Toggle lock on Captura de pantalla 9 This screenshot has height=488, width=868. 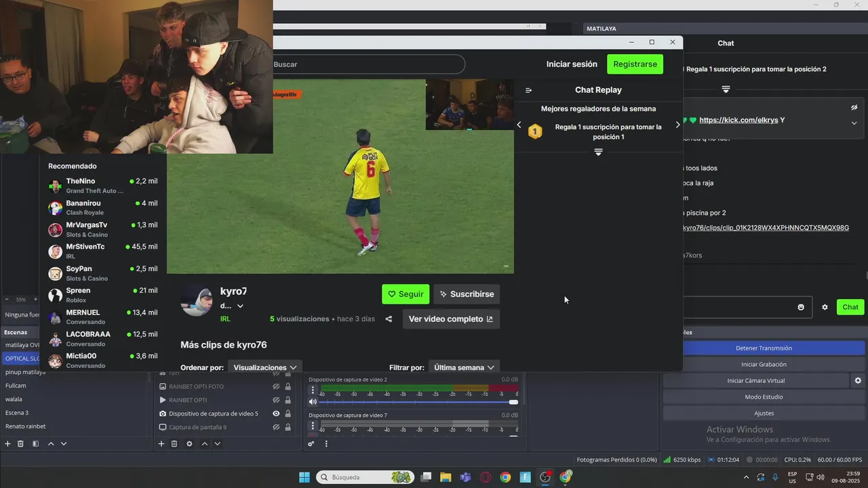tap(288, 427)
